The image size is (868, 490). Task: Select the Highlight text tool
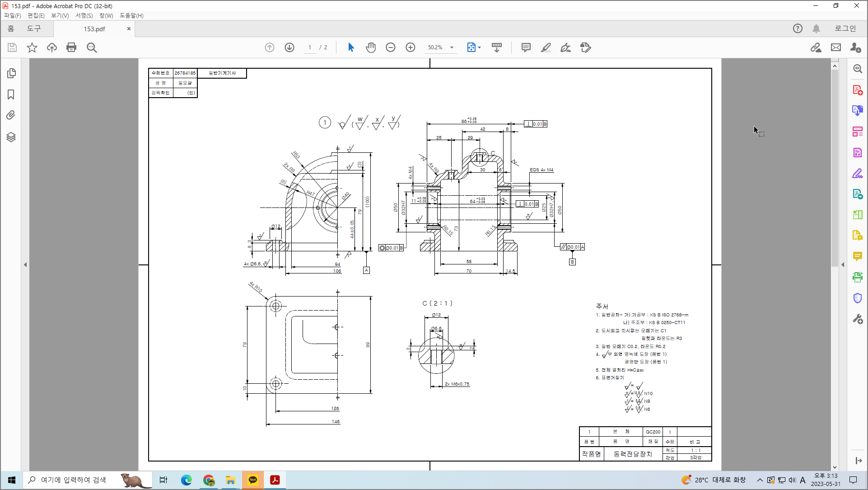click(x=546, y=47)
